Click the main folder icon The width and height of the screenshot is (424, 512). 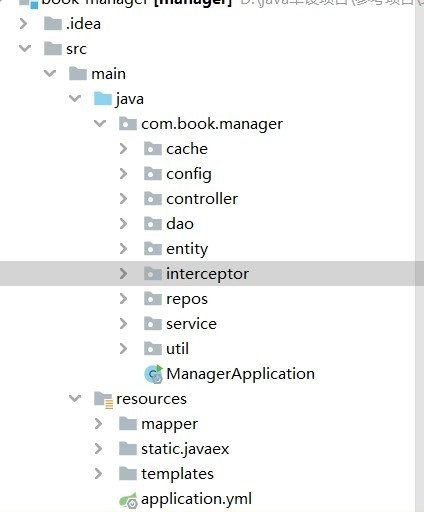coord(78,74)
